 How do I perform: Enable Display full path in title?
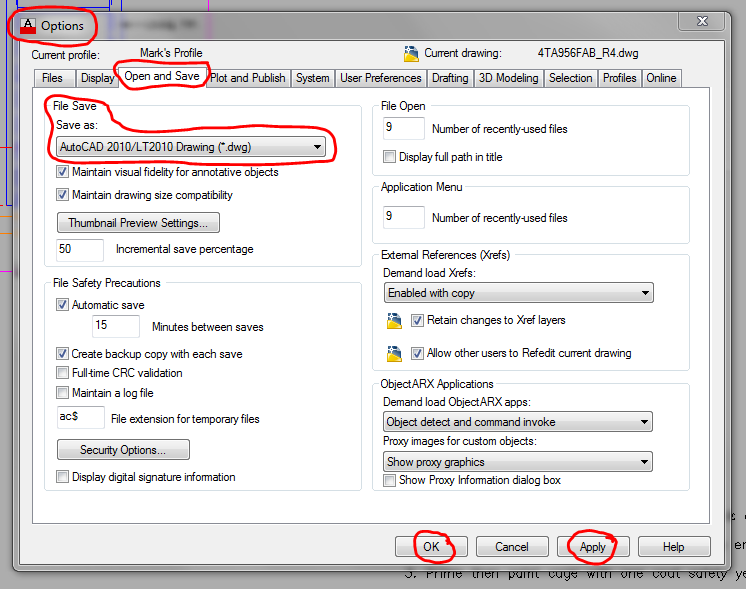[389, 157]
